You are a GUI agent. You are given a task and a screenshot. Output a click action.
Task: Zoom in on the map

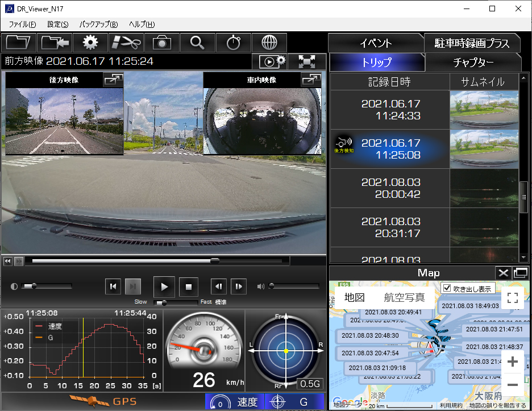512,362
